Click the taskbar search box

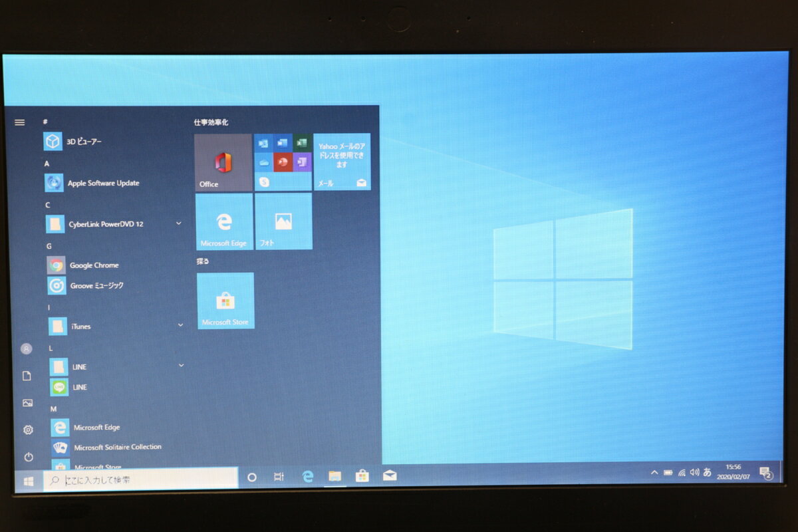[x=140, y=479]
